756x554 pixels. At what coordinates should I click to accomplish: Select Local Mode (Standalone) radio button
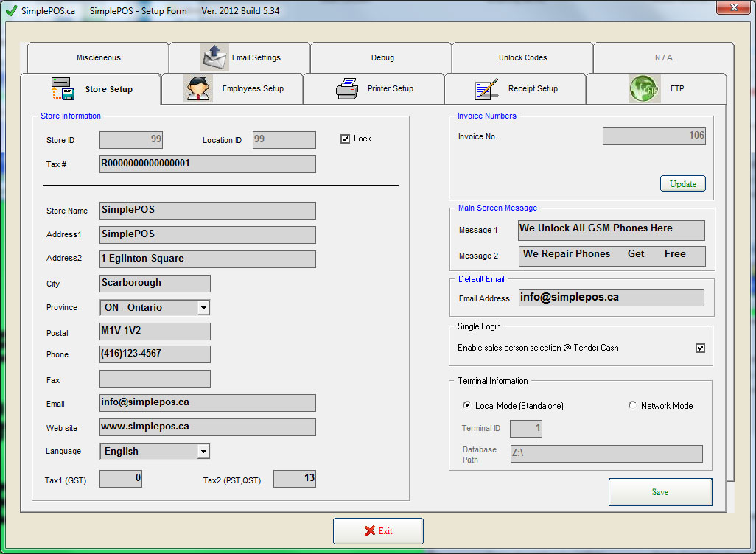click(466, 405)
